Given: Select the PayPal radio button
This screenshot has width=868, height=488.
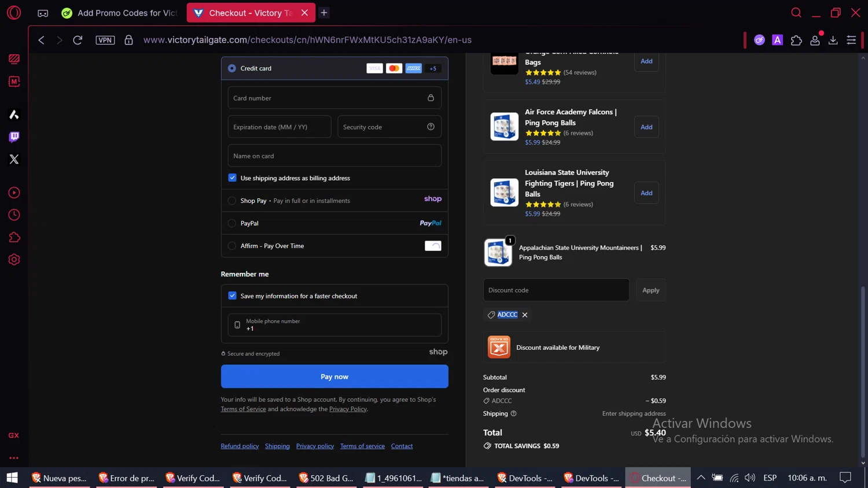Looking at the screenshot, I should click(232, 223).
